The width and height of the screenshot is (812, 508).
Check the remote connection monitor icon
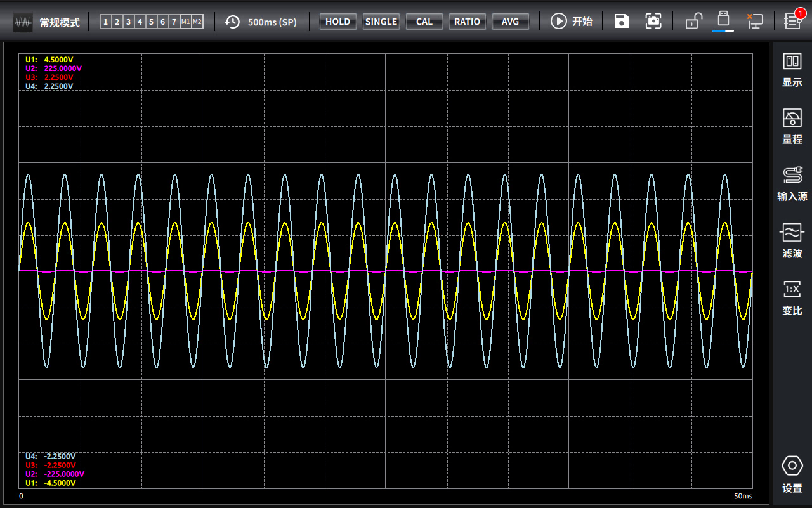754,21
